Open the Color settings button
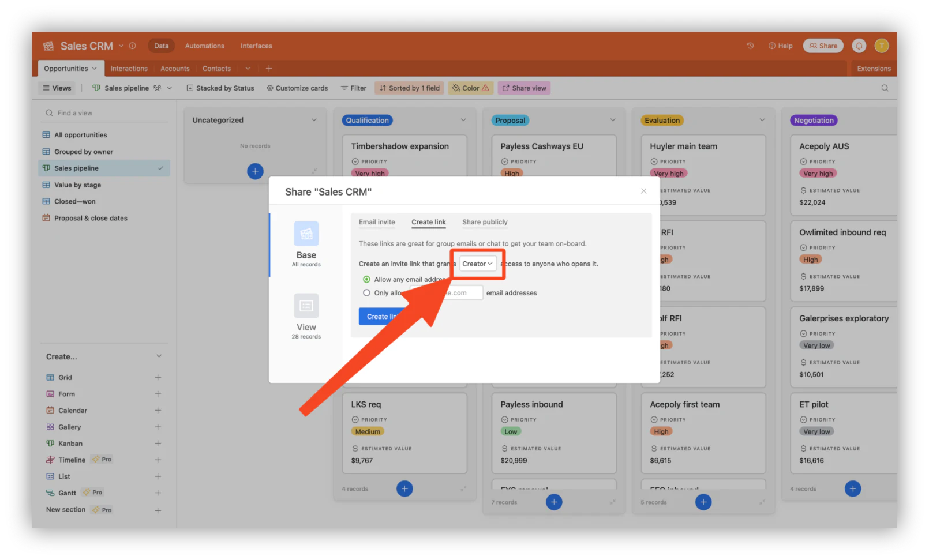 coord(471,88)
